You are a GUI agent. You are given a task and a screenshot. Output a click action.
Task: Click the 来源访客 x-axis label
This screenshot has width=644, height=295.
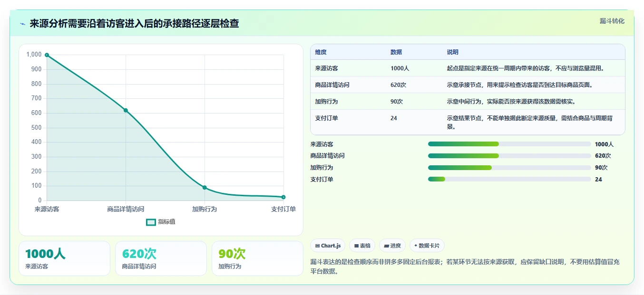coord(47,209)
